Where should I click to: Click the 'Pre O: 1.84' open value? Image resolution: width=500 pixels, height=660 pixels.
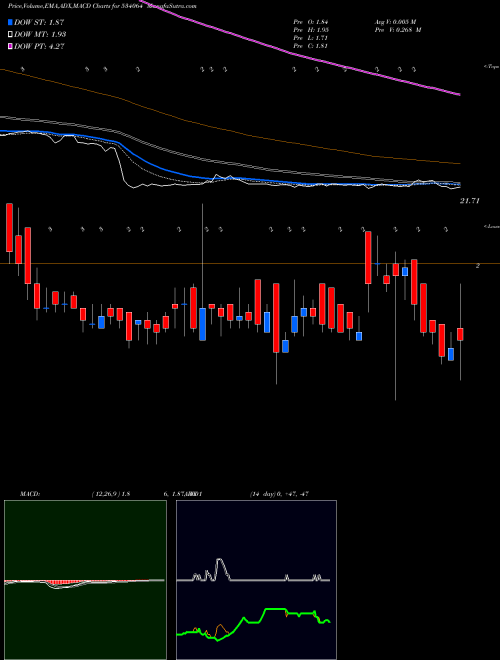[311, 22]
